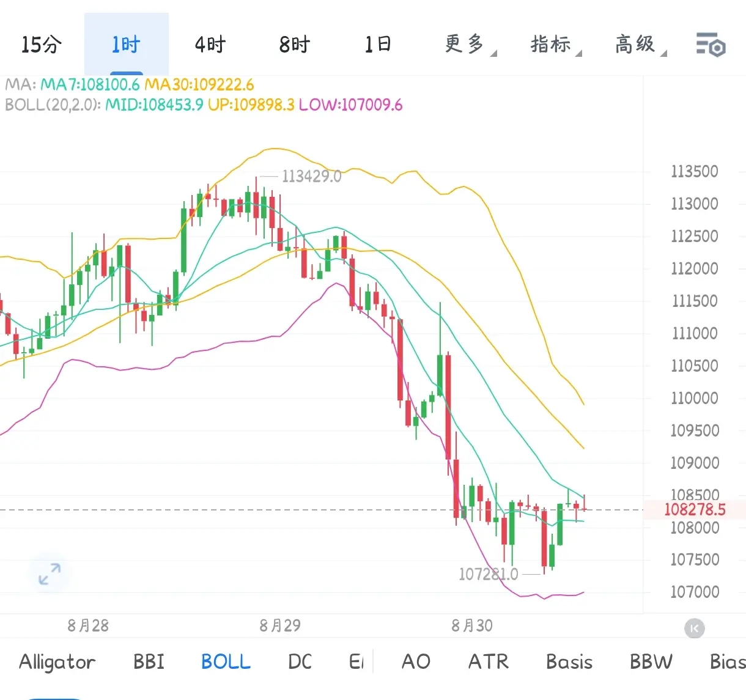Image resolution: width=746 pixels, height=700 pixels.
Task: Click the 8月28 date label
Action: point(87,625)
